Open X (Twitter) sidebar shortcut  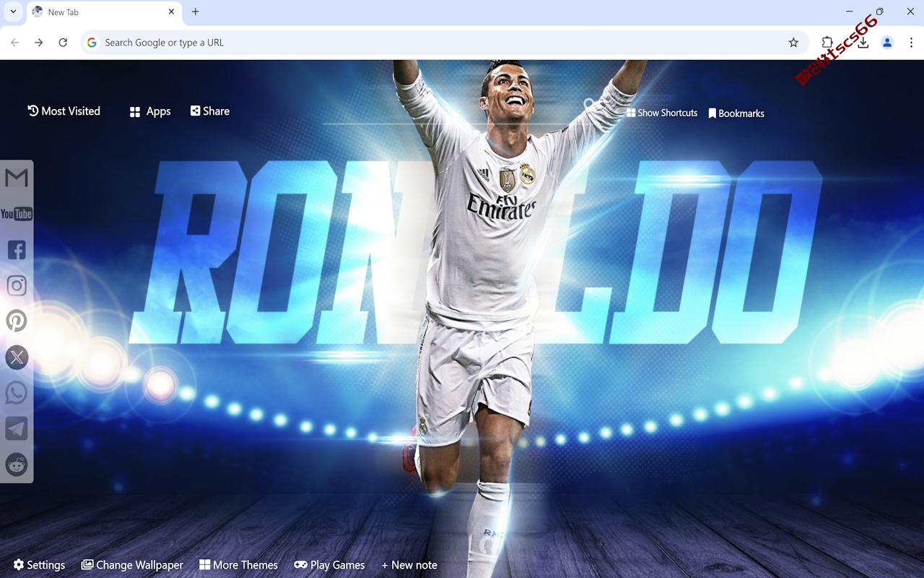tap(17, 357)
